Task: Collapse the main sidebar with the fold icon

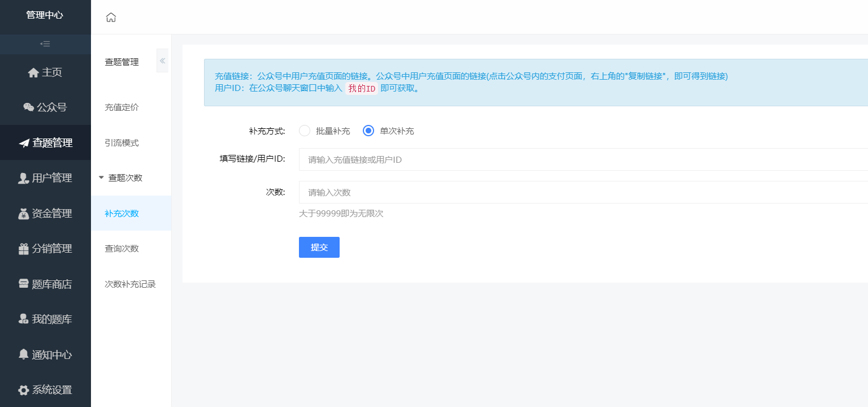Action: click(45, 44)
